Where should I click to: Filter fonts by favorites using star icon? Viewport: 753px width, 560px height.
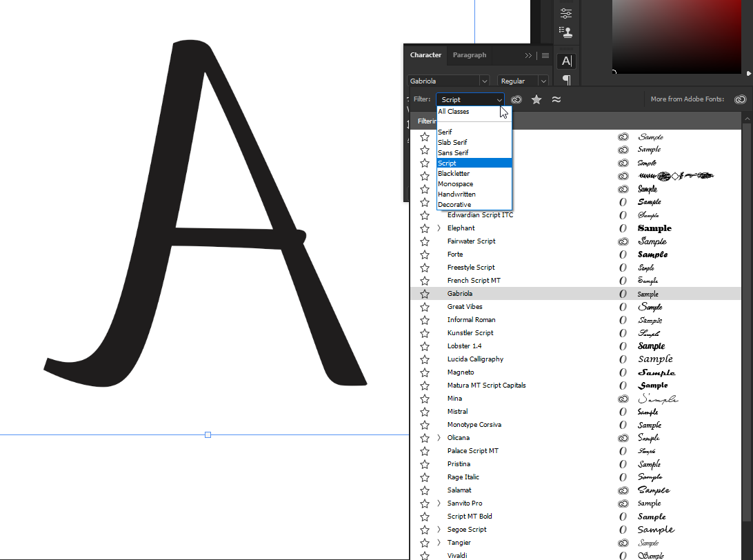(x=536, y=99)
